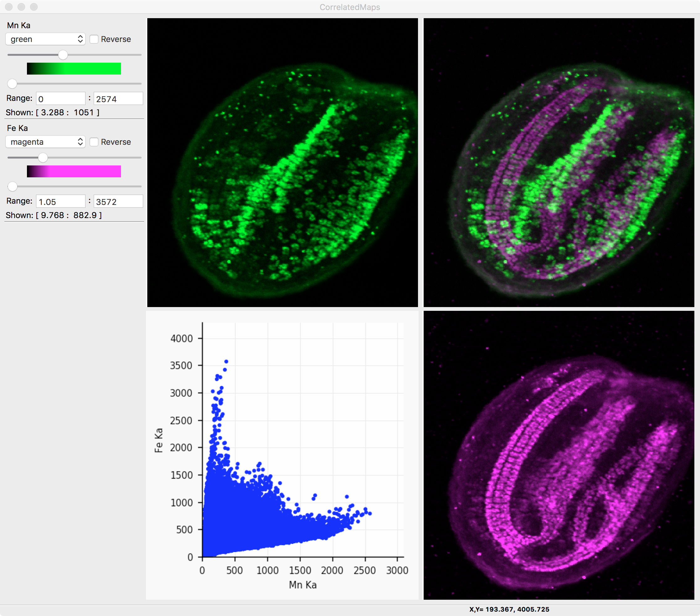Image resolution: width=700 pixels, height=616 pixels.
Task: Click Mn Ka upper slider handle
Action: click(x=63, y=55)
